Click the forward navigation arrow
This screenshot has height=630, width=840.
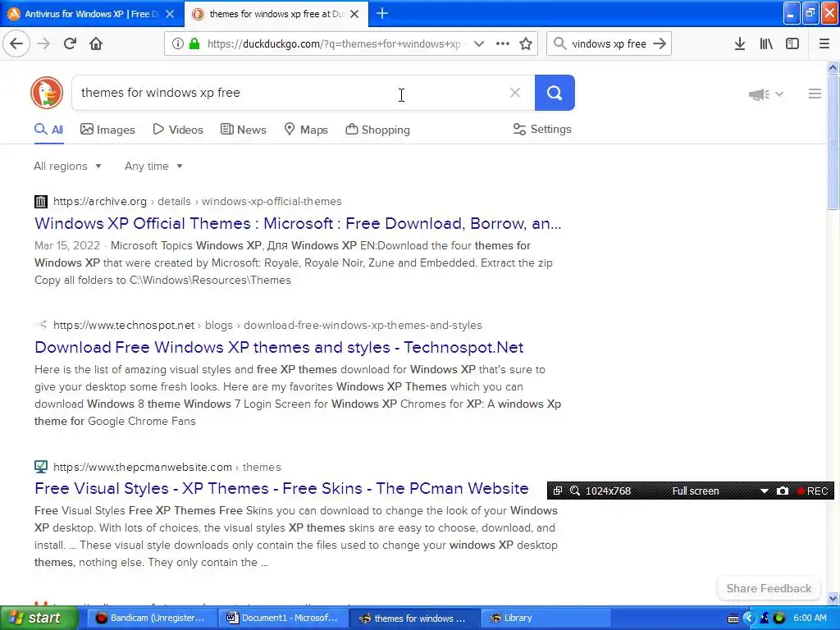pos(44,43)
